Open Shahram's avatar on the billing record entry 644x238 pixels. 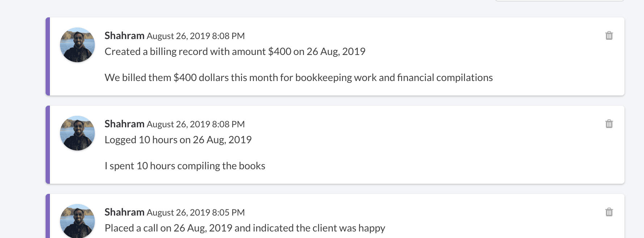tap(77, 45)
